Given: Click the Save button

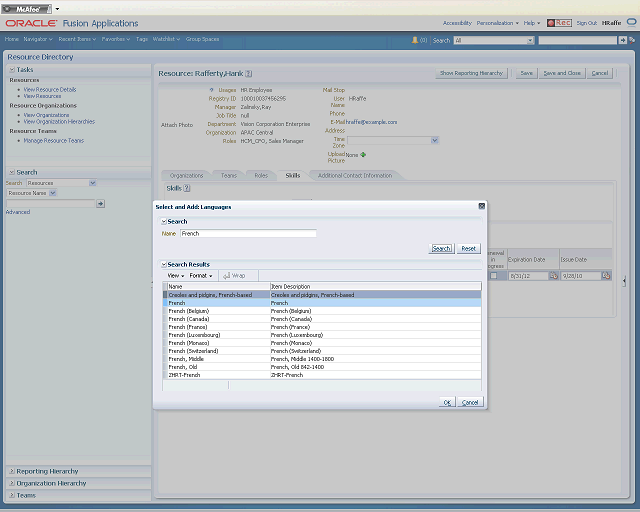Looking at the screenshot, I should tap(527, 73).
